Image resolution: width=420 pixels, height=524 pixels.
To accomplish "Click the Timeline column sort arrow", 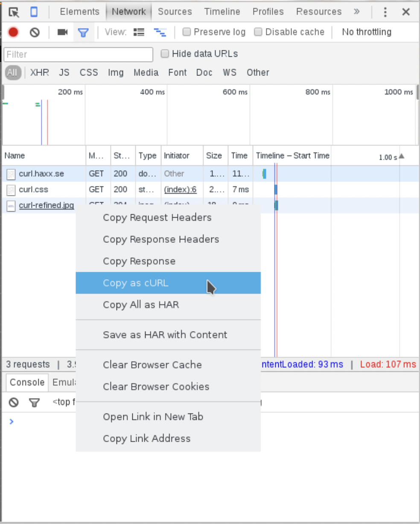I will pos(401,156).
